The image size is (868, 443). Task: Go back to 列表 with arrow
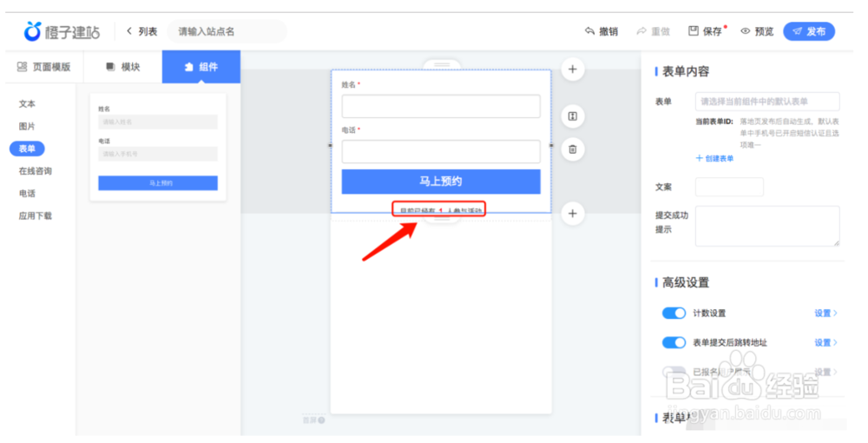tap(141, 31)
